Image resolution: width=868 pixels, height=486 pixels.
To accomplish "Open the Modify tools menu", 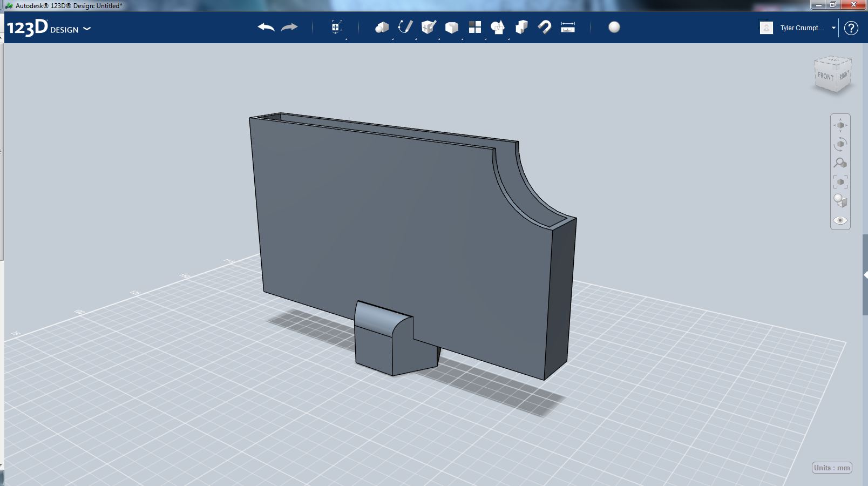I will 452,27.
